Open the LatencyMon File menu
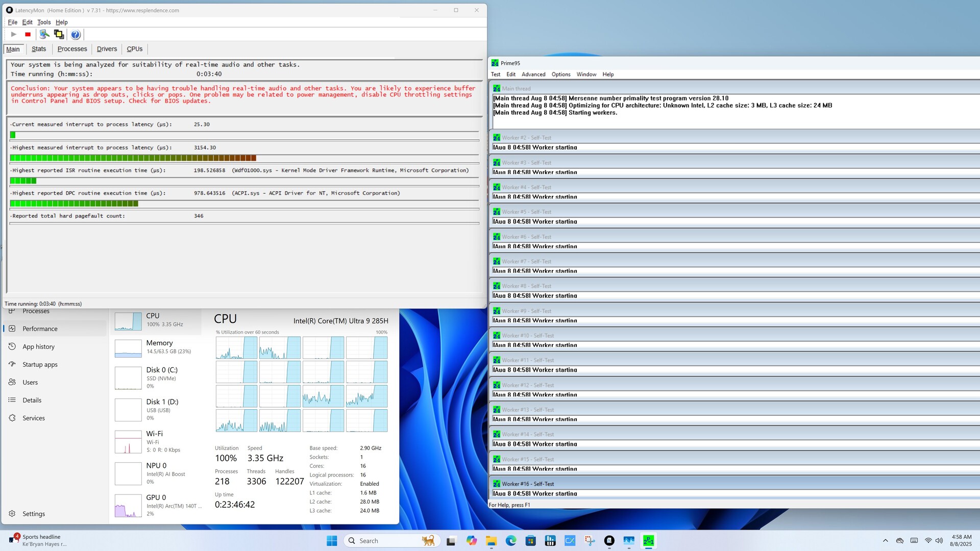This screenshot has width=980, height=551. [x=13, y=22]
